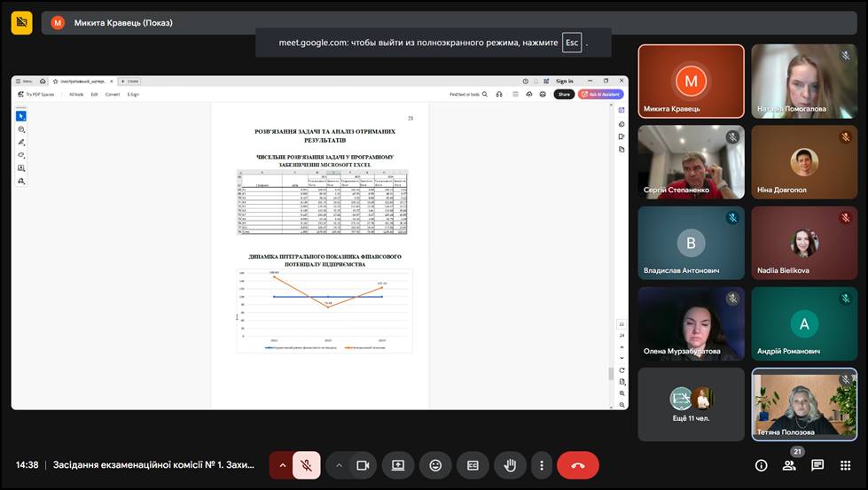Raise your hand in the meeting
868x490 pixels.
(x=510, y=465)
